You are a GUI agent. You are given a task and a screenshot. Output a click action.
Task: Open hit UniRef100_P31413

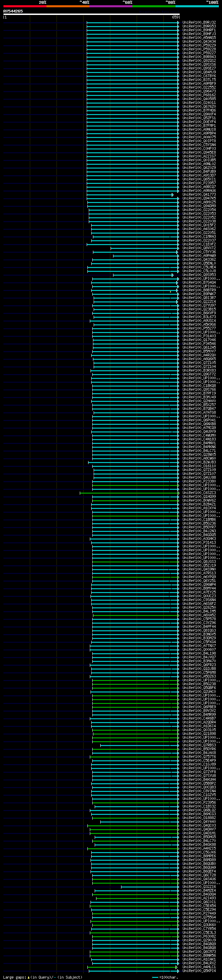coord(199,543)
